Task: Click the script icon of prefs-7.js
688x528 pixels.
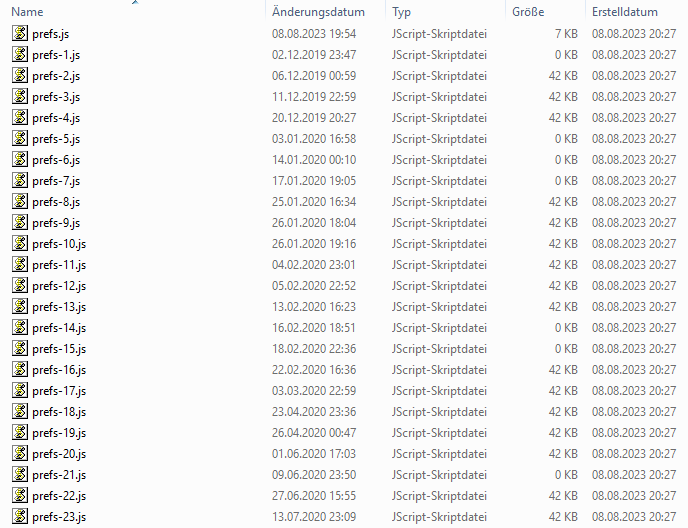Action: (x=20, y=180)
